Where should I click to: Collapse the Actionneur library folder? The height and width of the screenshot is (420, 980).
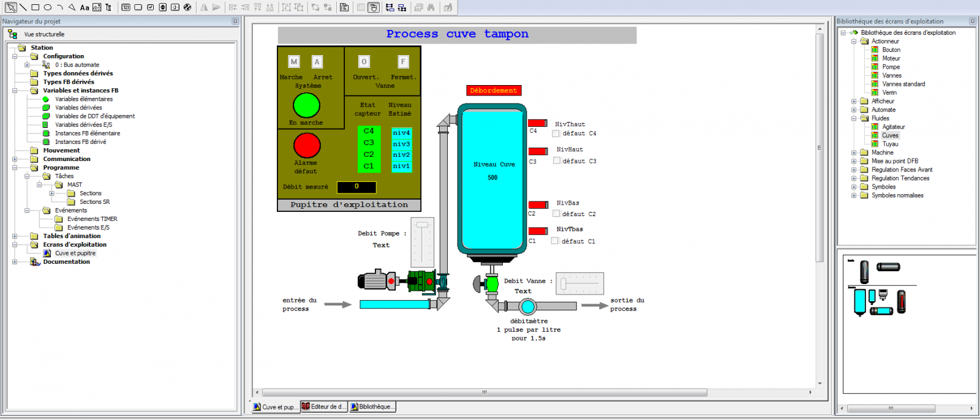[854, 42]
